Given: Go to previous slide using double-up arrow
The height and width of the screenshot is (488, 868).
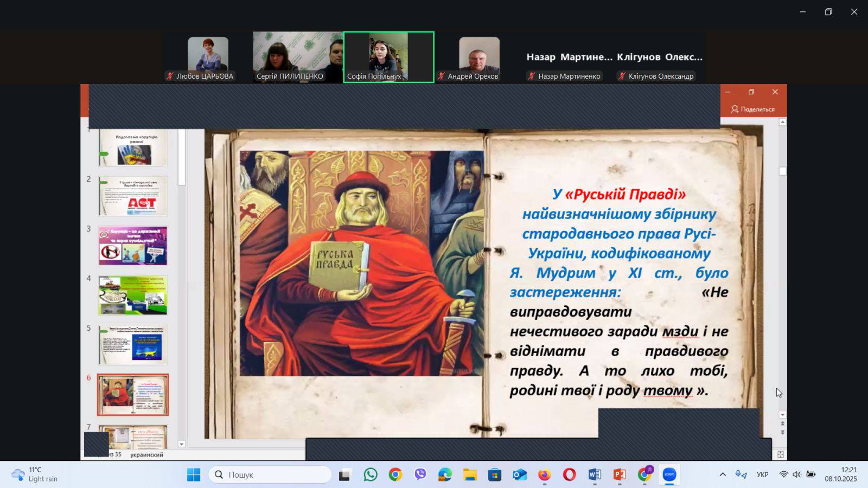Looking at the screenshot, I should [782, 423].
